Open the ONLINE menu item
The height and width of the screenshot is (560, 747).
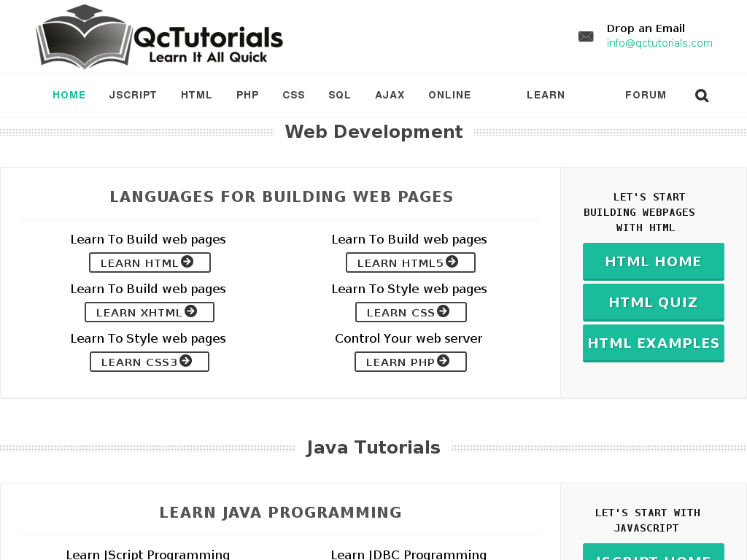[x=449, y=95]
